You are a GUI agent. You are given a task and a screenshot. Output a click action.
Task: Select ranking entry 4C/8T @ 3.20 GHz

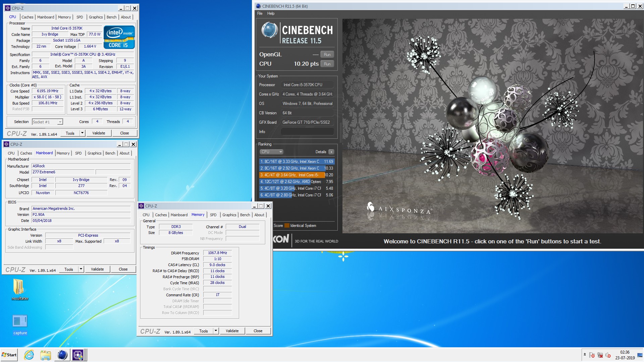click(x=297, y=188)
